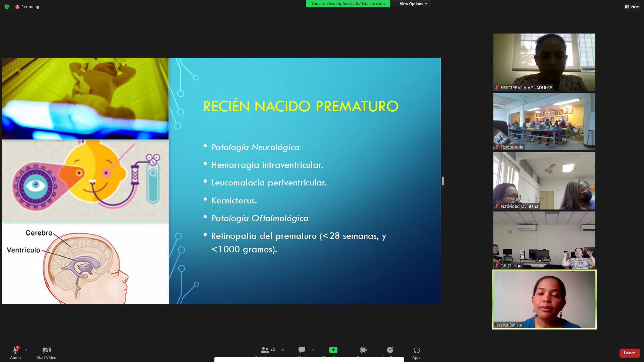
Task: Click the green encryption shield icon
Action: (7, 7)
